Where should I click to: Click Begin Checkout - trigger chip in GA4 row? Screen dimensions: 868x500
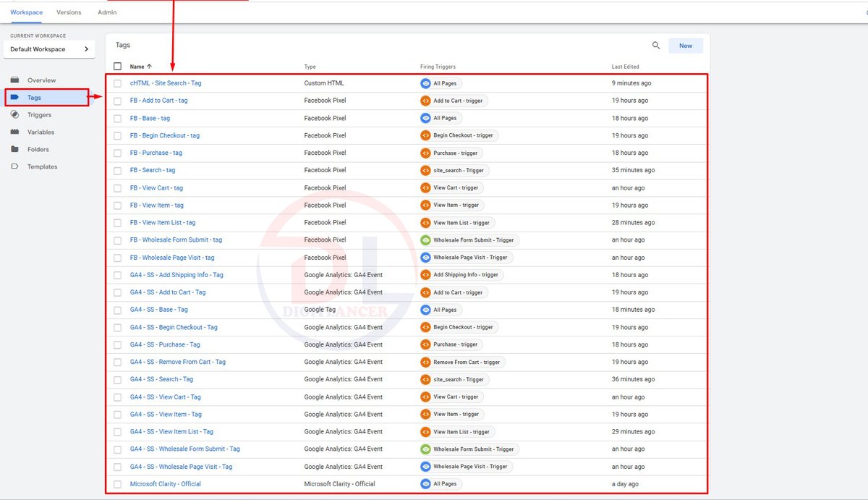pyautogui.click(x=459, y=327)
